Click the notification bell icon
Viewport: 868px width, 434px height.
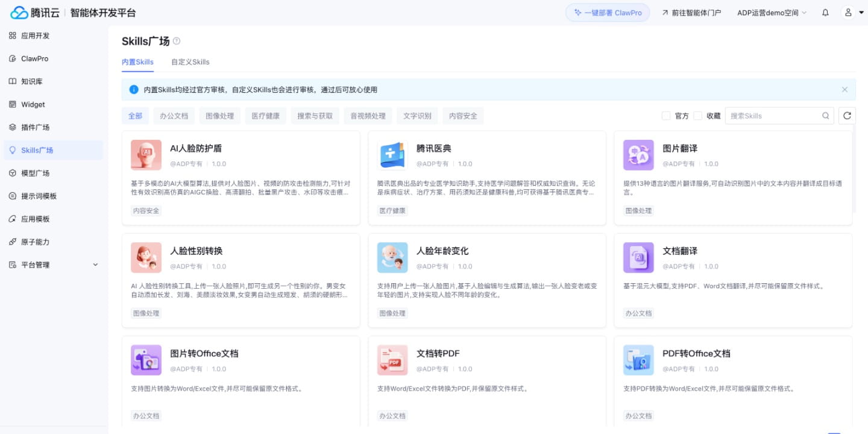click(x=825, y=13)
